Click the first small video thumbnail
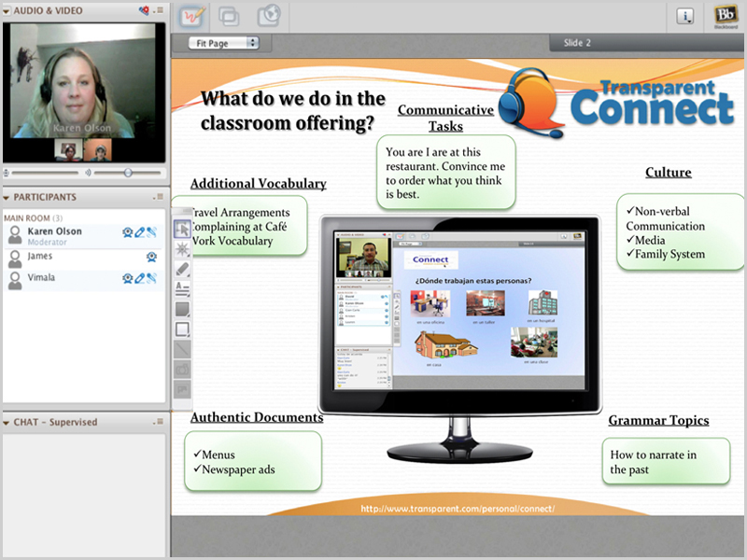Image resolution: width=747 pixels, height=560 pixels. (68, 150)
